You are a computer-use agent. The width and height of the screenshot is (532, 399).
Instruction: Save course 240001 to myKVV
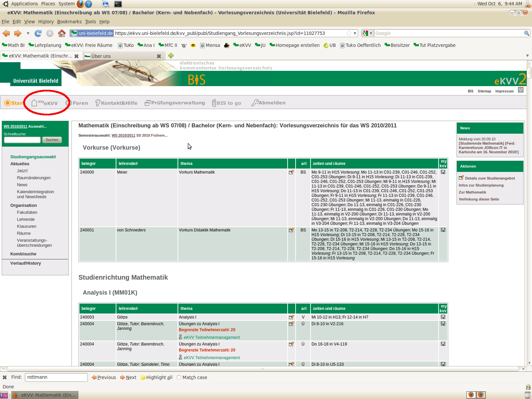[443, 230]
